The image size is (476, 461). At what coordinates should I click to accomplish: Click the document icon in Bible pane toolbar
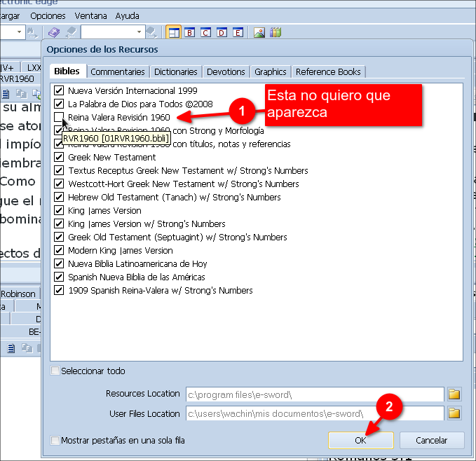[5, 94]
